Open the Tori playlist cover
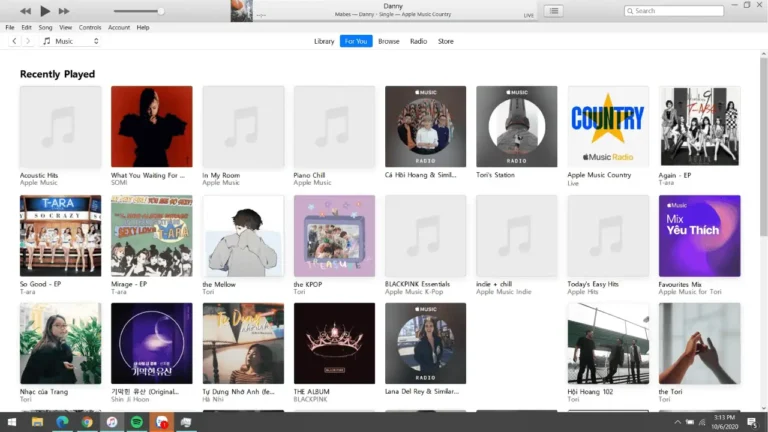 pyautogui.click(x=699, y=343)
